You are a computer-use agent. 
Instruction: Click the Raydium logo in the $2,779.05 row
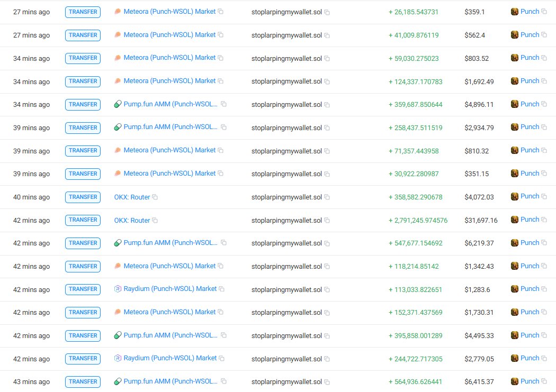coord(118,358)
